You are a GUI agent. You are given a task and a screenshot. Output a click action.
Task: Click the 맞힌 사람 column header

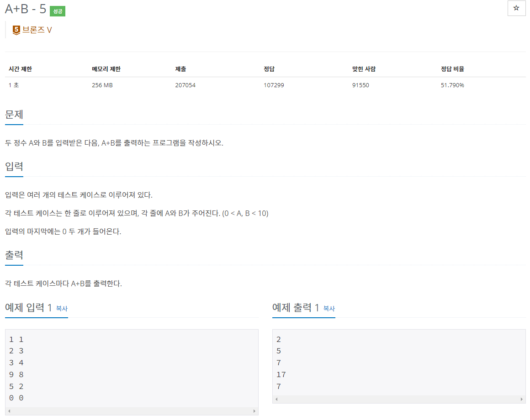point(364,69)
